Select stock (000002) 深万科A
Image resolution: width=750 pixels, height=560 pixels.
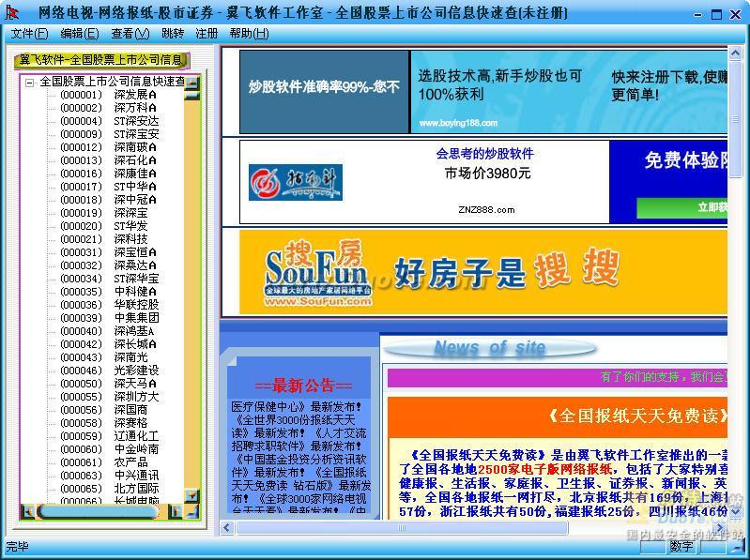(109, 108)
